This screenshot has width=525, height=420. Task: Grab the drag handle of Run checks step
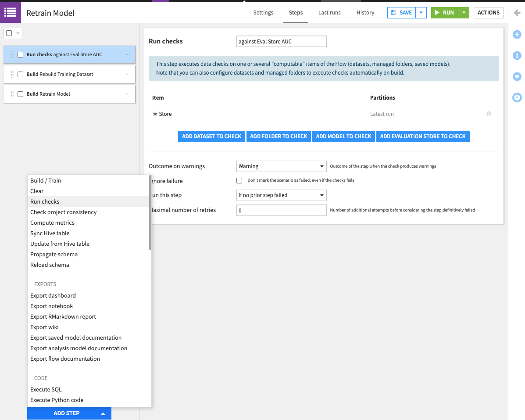12,54
